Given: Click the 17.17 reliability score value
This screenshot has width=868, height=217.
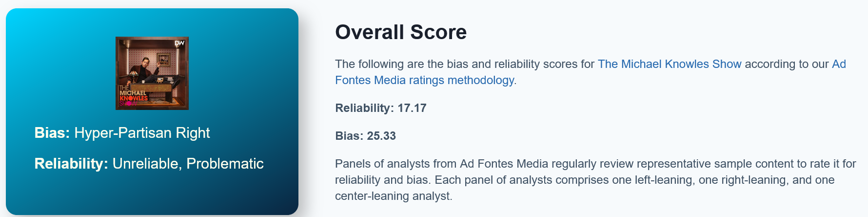Looking at the screenshot, I should [x=412, y=108].
